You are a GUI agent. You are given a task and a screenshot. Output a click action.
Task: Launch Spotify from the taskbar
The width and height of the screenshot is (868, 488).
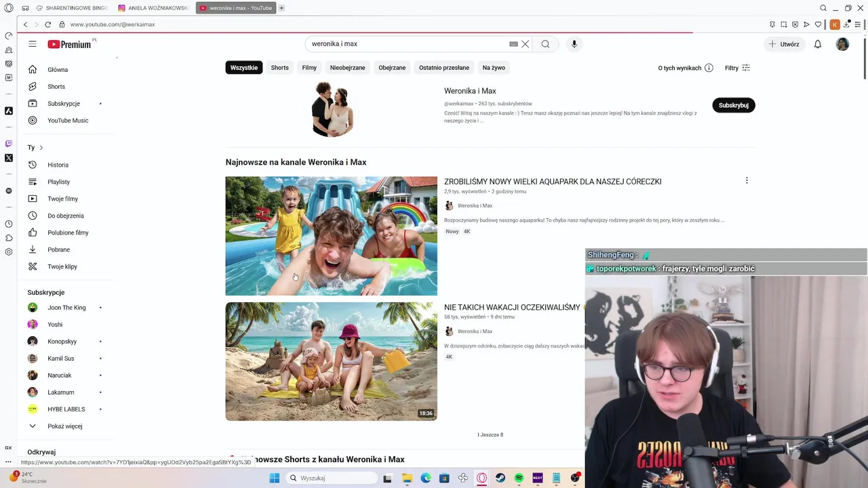coord(519,478)
